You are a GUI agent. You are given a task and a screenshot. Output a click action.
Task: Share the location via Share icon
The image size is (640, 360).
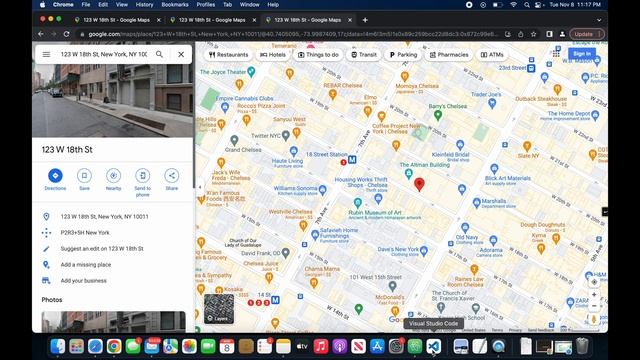click(172, 176)
